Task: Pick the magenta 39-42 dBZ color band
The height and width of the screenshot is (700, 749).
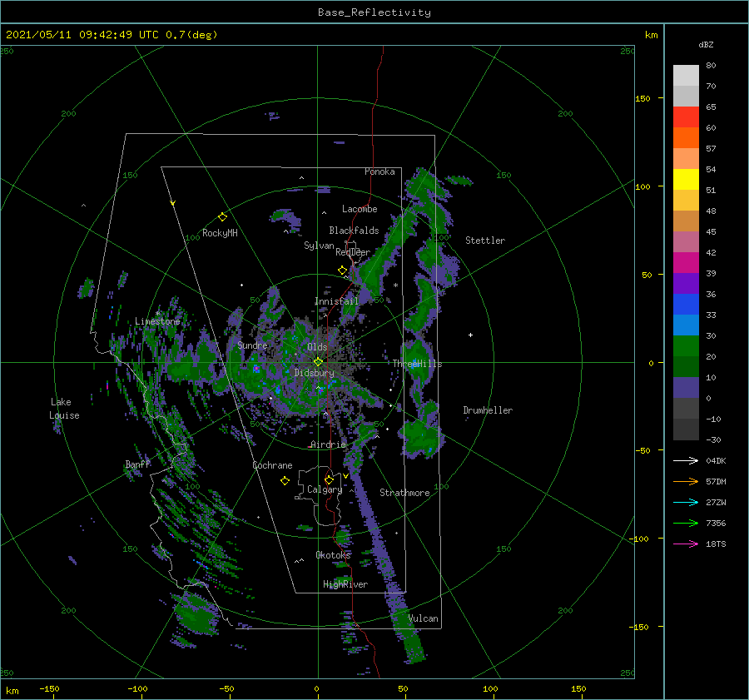Action: [x=686, y=263]
